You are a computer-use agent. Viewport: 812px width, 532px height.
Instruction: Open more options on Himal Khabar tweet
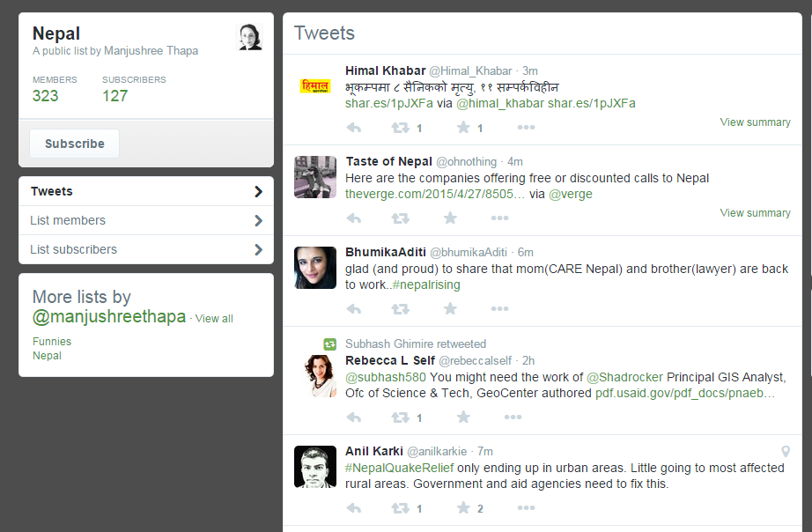point(526,128)
